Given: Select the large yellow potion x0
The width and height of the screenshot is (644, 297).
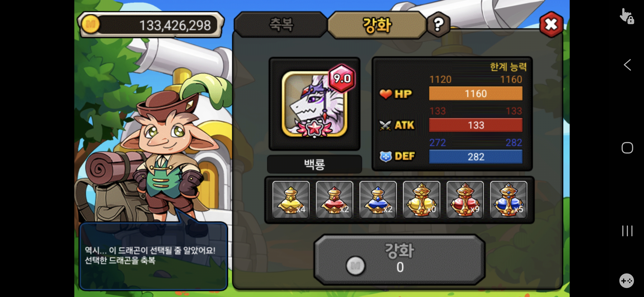Looking at the screenshot, I should (421, 200).
